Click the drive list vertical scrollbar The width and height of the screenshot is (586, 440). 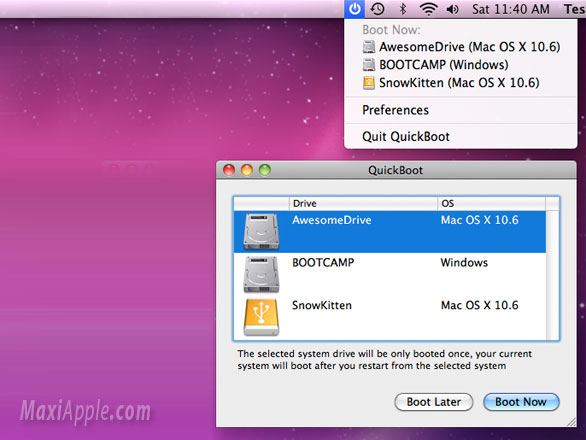(x=552, y=275)
